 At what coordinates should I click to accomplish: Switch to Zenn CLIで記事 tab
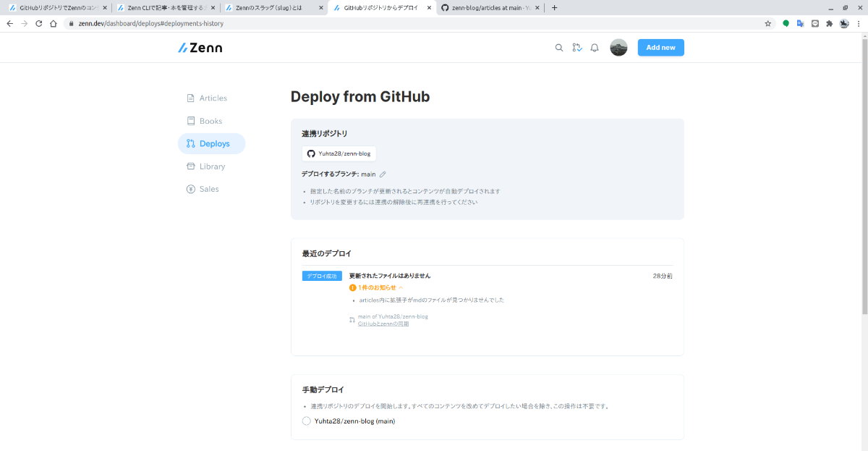coord(165,7)
